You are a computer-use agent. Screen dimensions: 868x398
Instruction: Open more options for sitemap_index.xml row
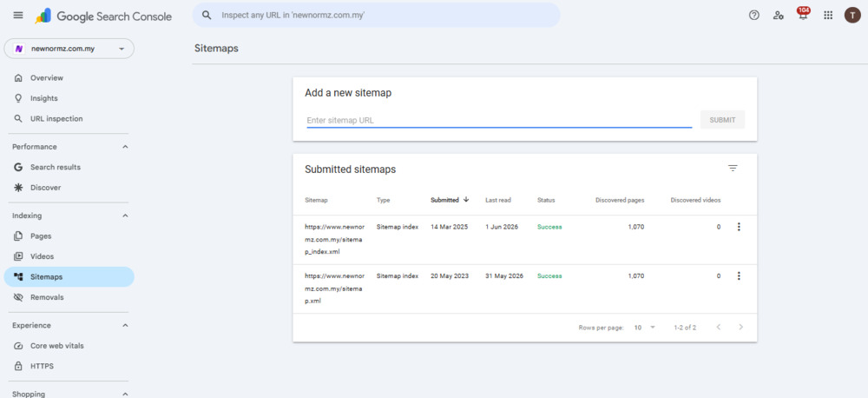coord(739,227)
